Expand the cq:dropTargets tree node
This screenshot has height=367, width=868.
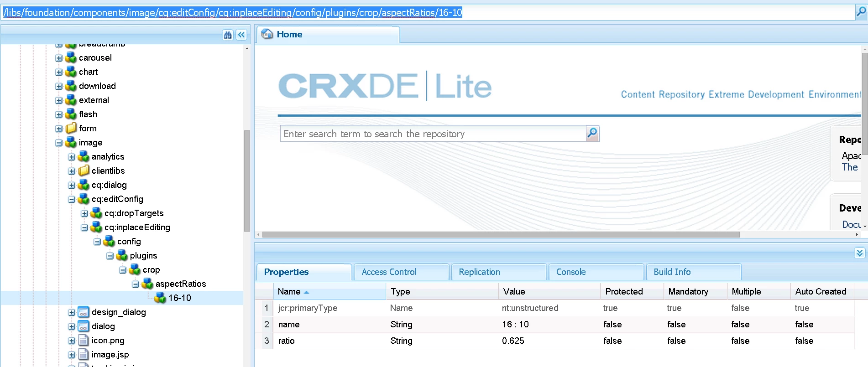click(x=84, y=213)
